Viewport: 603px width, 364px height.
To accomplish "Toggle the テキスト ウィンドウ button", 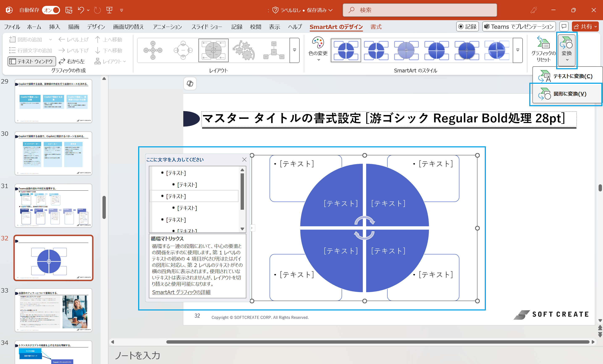I will [x=32, y=61].
